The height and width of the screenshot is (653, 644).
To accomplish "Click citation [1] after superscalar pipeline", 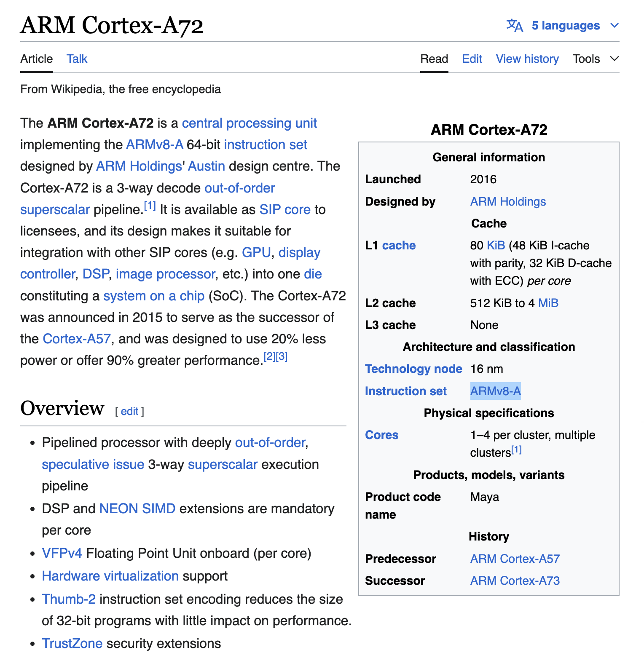I will [150, 206].
